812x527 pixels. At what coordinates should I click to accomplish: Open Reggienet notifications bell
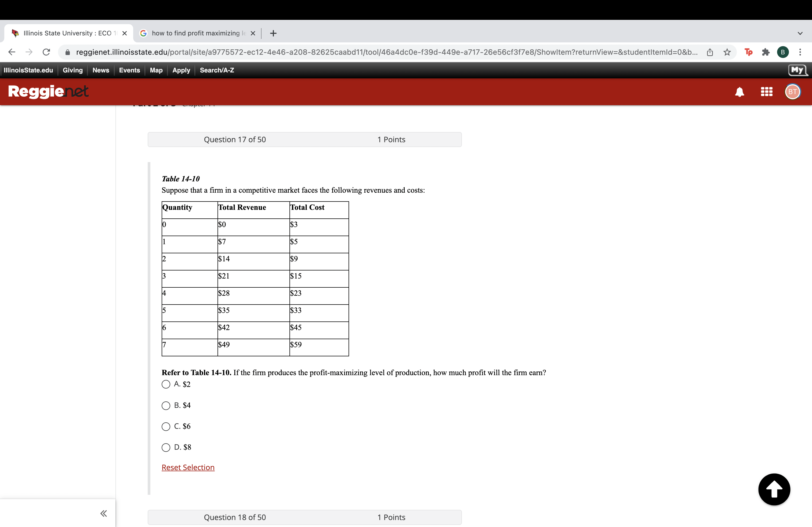pyautogui.click(x=739, y=91)
